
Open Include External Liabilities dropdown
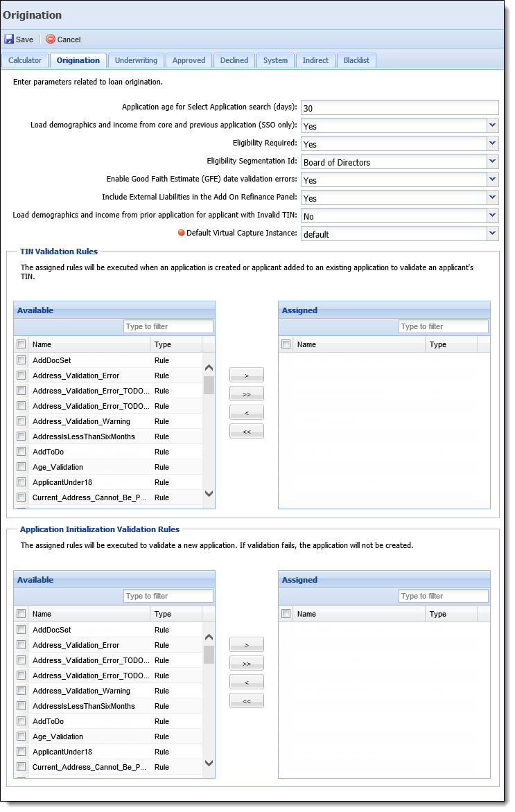coord(492,198)
